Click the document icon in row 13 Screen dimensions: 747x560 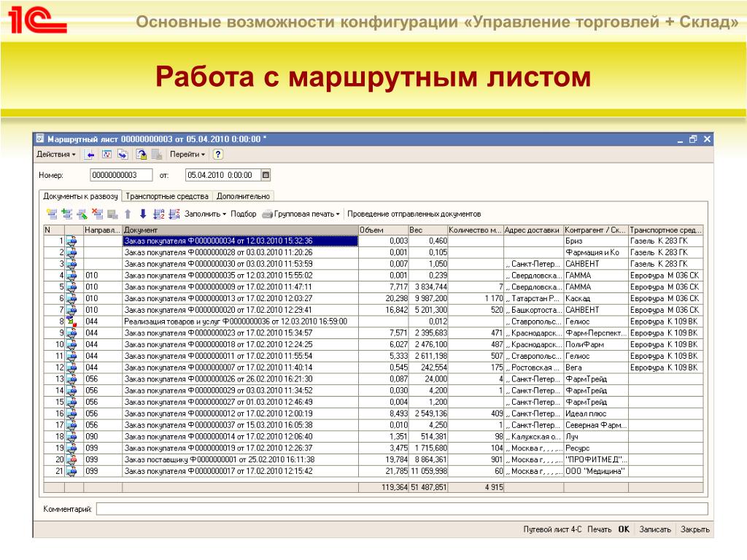pos(71,379)
